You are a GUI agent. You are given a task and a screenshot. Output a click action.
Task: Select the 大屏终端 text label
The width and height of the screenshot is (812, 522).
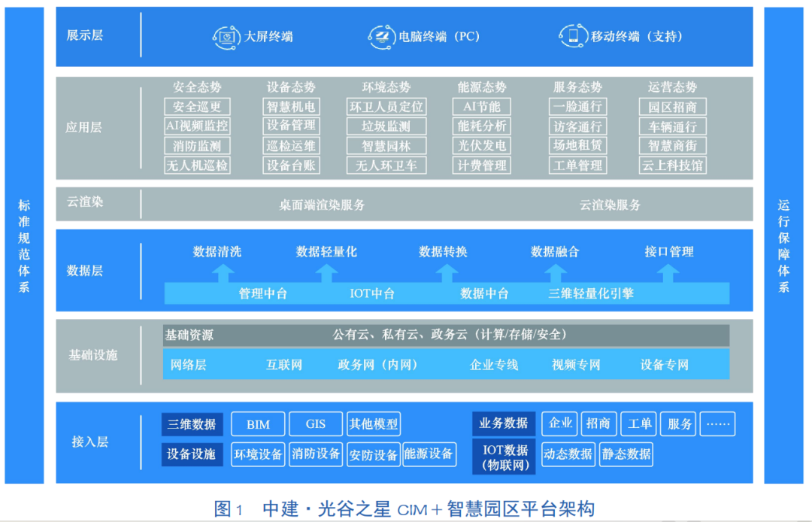point(268,37)
